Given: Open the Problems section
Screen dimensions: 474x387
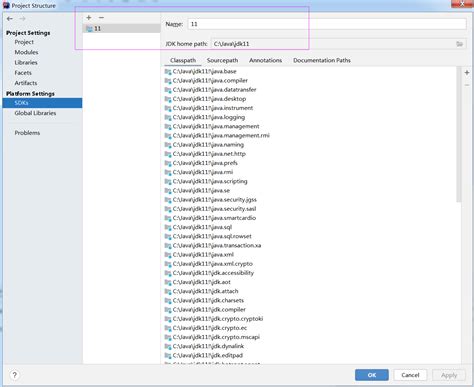Looking at the screenshot, I should (x=27, y=133).
